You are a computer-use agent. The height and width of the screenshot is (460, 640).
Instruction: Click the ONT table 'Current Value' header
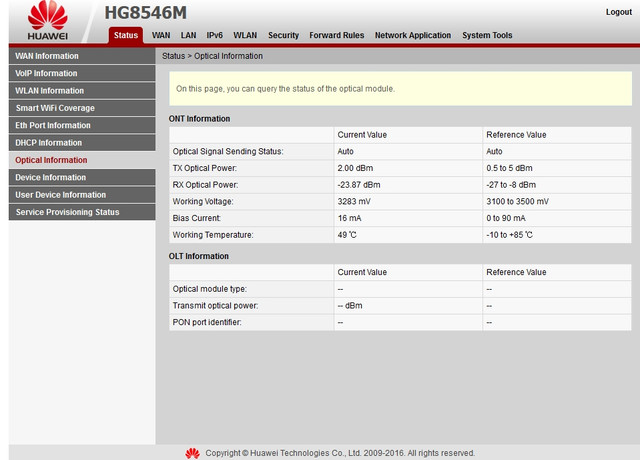[362, 135]
